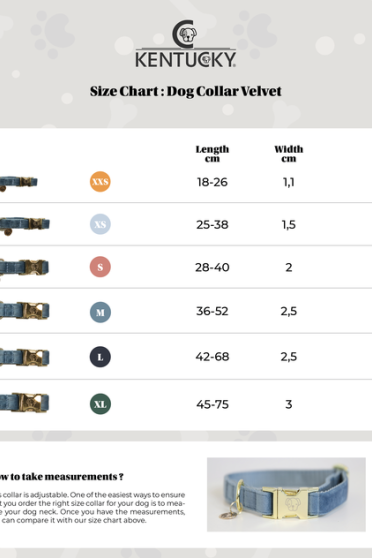Click the M collar thumbnail image
The image size is (372, 558).
[x=24, y=311]
